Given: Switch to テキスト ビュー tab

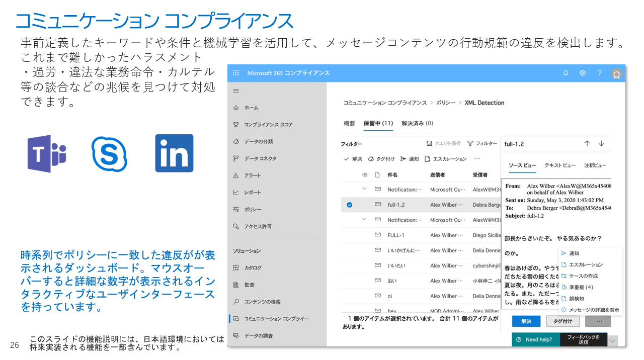Looking at the screenshot, I should [x=560, y=165].
